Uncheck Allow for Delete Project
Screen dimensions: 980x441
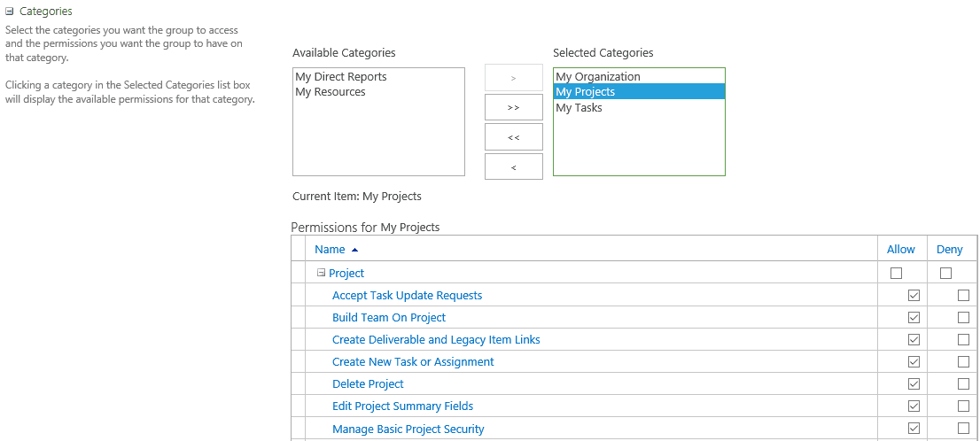[x=914, y=383]
